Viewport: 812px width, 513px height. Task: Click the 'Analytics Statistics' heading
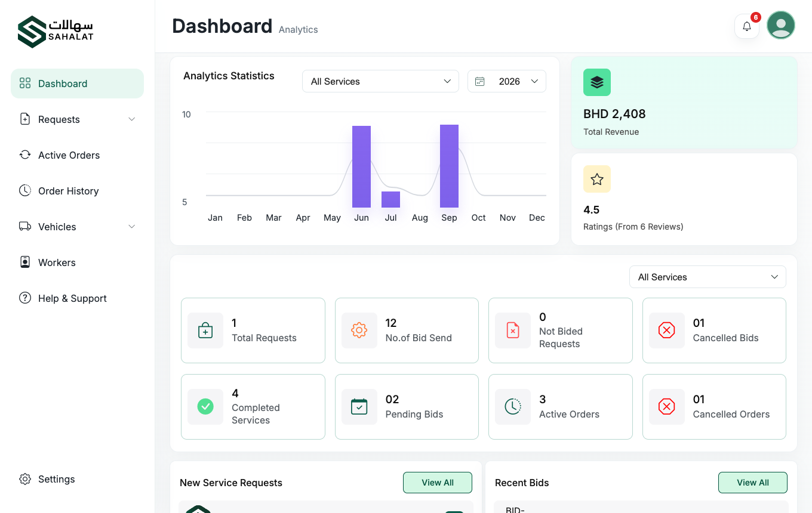229,76
